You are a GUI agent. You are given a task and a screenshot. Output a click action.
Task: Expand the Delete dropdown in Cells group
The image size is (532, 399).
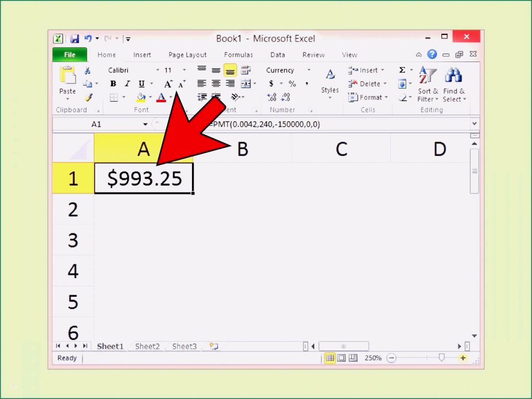click(385, 83)
